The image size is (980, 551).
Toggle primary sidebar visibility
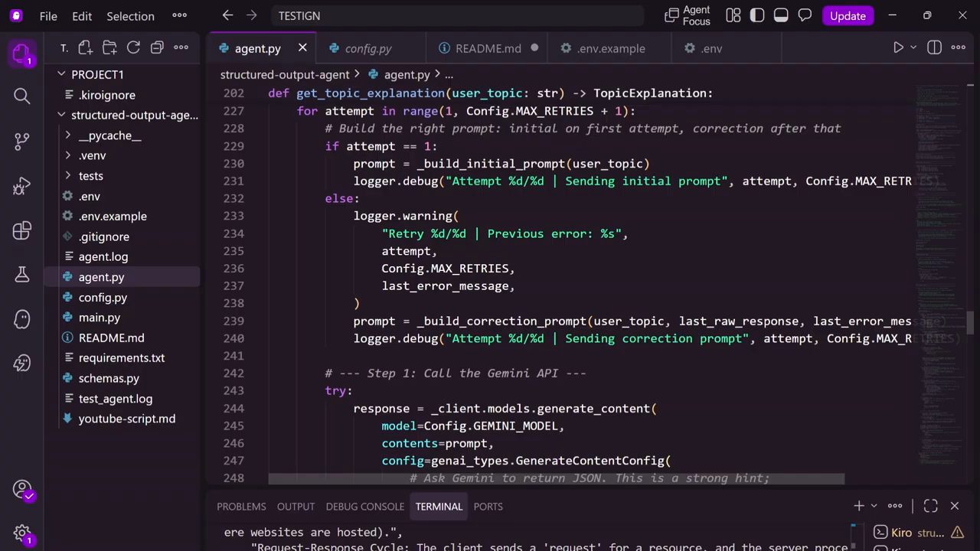pos(757,15)
